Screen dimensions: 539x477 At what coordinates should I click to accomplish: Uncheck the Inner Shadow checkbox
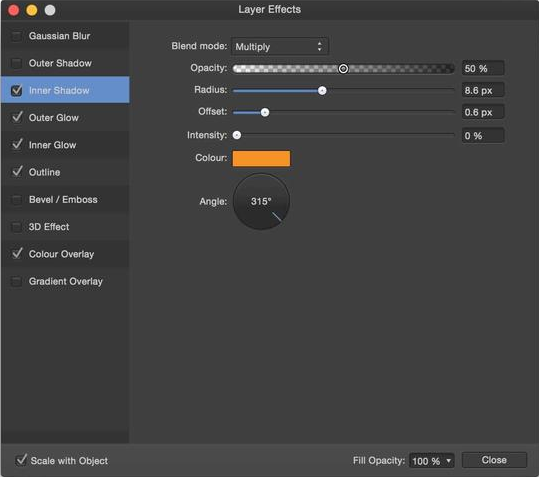pyautogui.click(x=16, y=90)
